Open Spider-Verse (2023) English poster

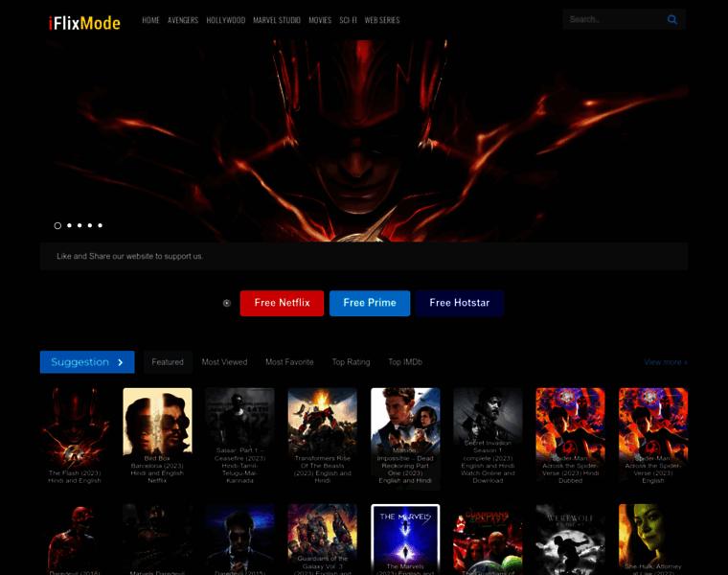[x=653, y=437]
